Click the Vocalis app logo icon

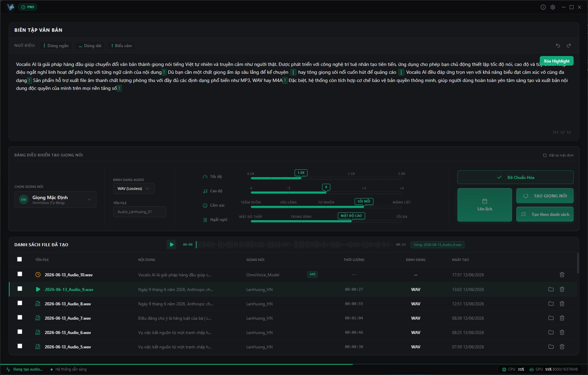tap(11, 7)
